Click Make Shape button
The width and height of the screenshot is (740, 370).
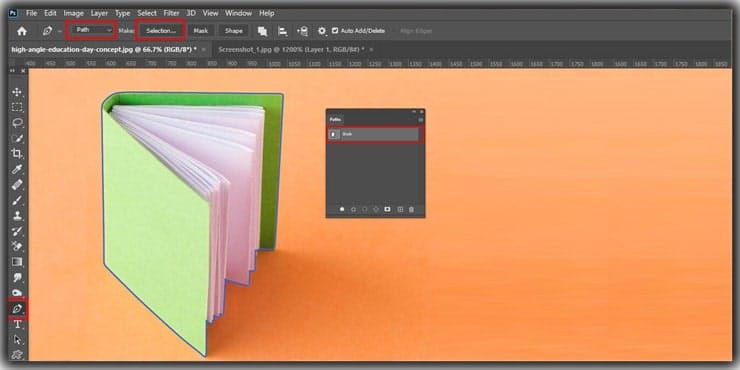(x=234, y=31)
